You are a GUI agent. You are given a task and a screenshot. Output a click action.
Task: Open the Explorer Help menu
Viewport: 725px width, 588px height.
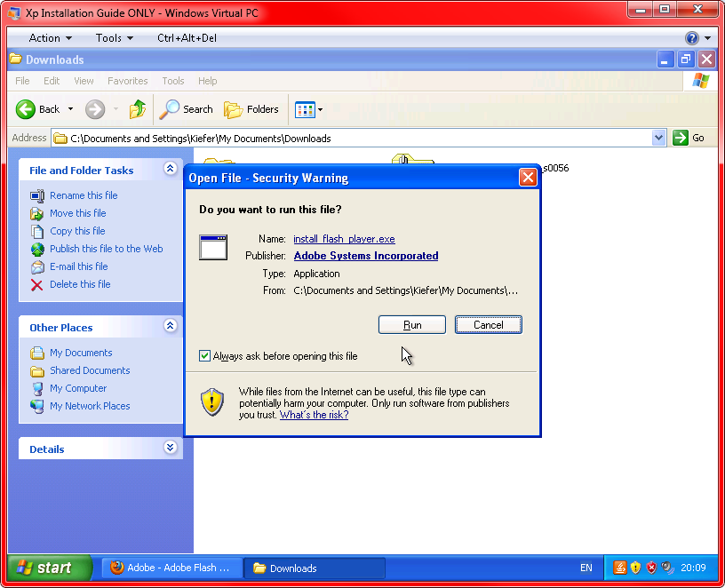208,81
